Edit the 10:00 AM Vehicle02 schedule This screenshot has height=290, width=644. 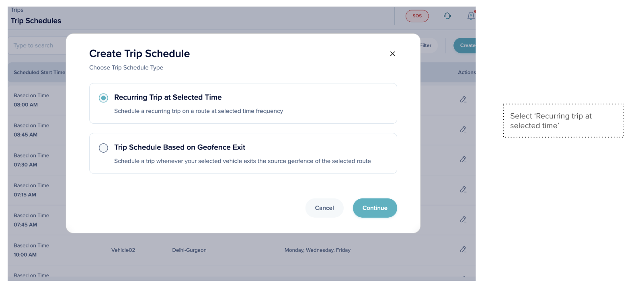tap(463, 249)
